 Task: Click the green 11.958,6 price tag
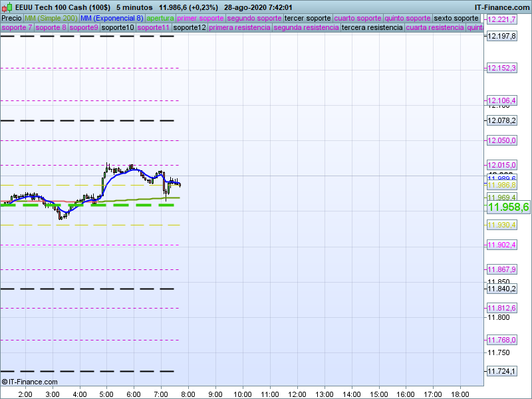coord(508,207)
